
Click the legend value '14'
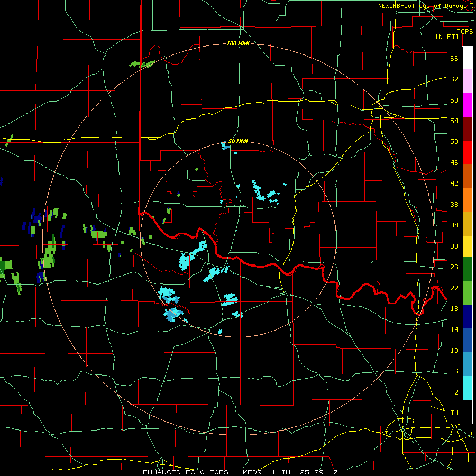tap(454, 329)
